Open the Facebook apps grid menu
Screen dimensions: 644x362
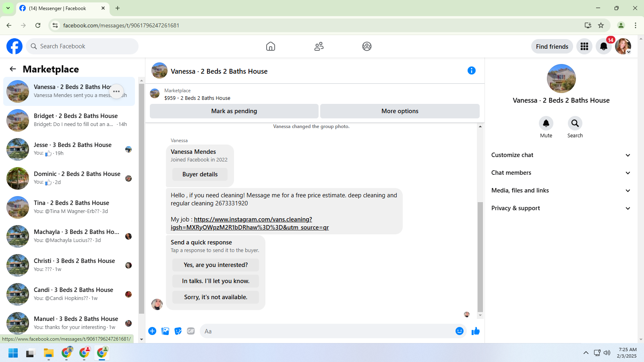tap(584, 46)
